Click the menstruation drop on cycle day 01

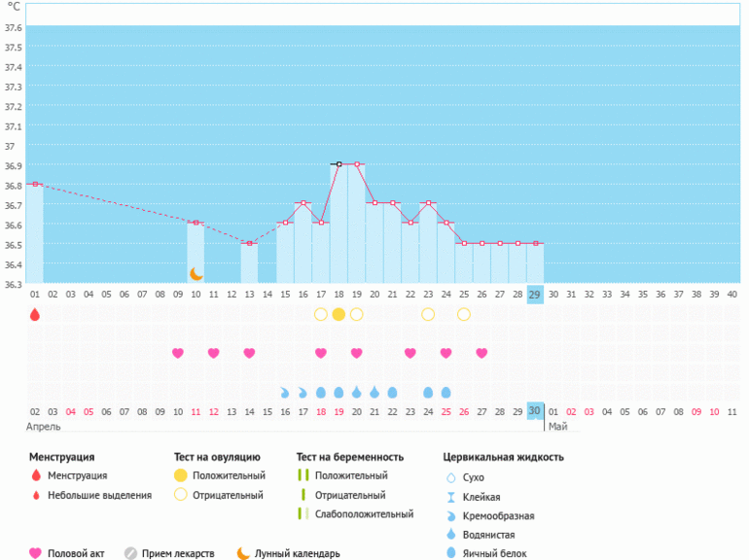pos(35,314)
